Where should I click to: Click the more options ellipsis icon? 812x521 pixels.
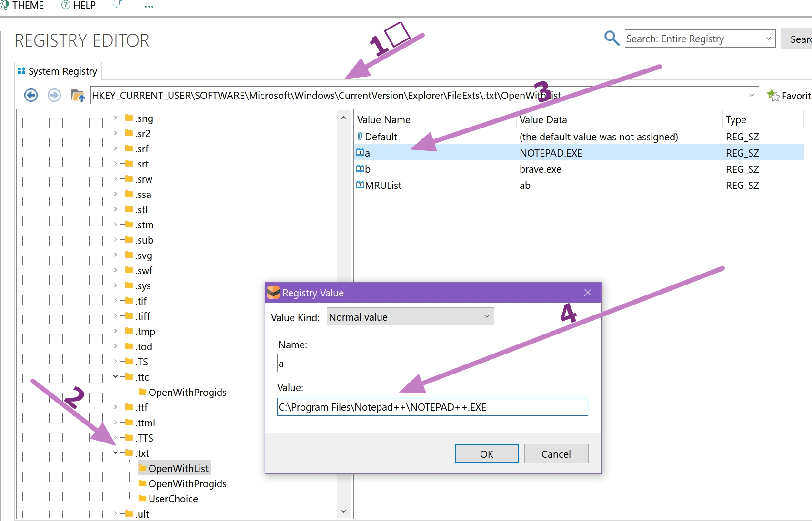149,6
